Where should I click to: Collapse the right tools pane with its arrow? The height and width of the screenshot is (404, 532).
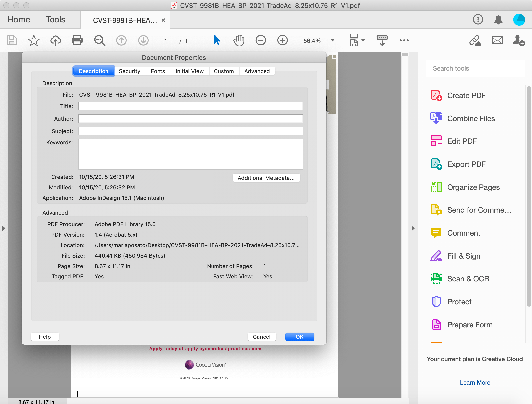tap(413, 228)
